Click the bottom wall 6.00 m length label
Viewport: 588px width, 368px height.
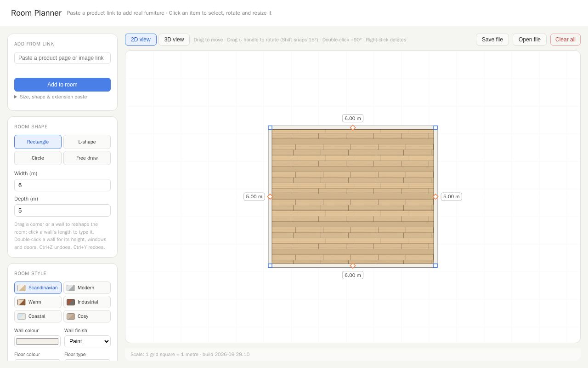point(353,275)
